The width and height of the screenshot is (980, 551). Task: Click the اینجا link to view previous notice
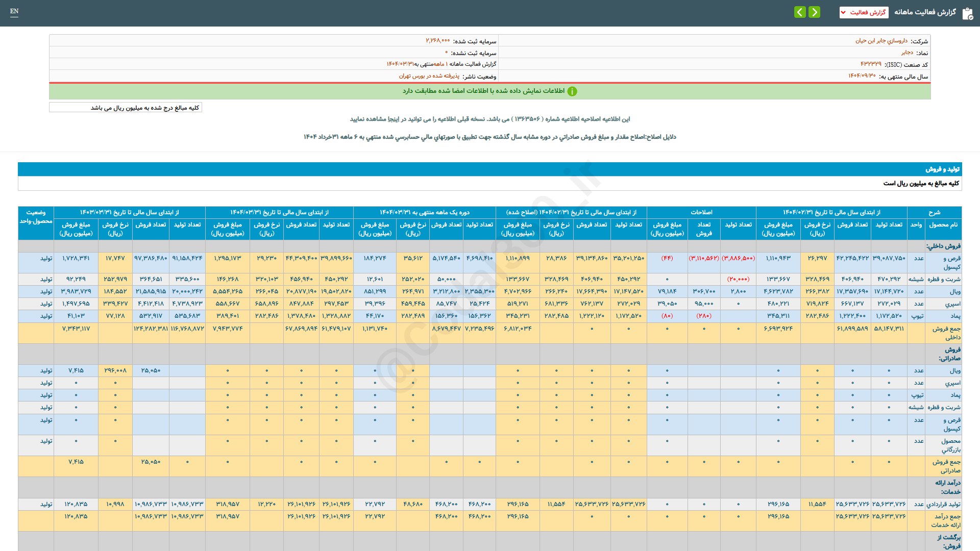tap(394, 119)
